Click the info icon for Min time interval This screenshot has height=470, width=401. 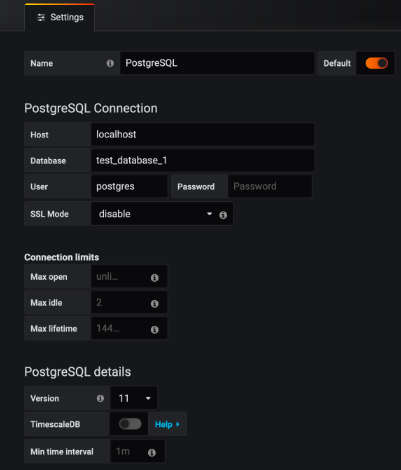tap(152, 453)
